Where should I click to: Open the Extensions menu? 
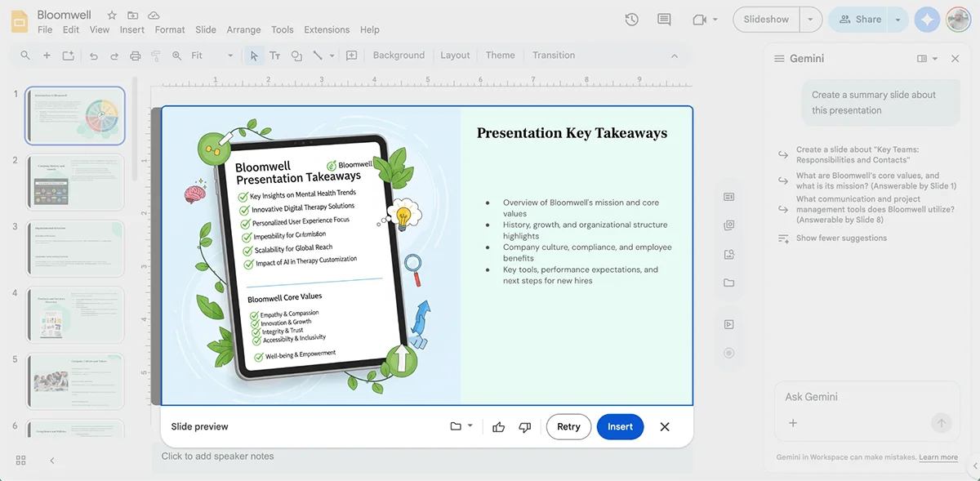coord(327,29)
